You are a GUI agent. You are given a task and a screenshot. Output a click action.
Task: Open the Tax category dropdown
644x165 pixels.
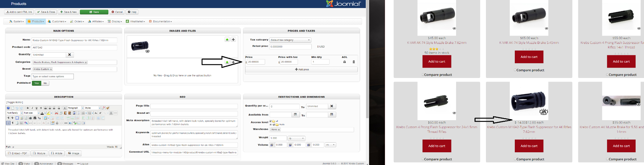pos(291,40)
